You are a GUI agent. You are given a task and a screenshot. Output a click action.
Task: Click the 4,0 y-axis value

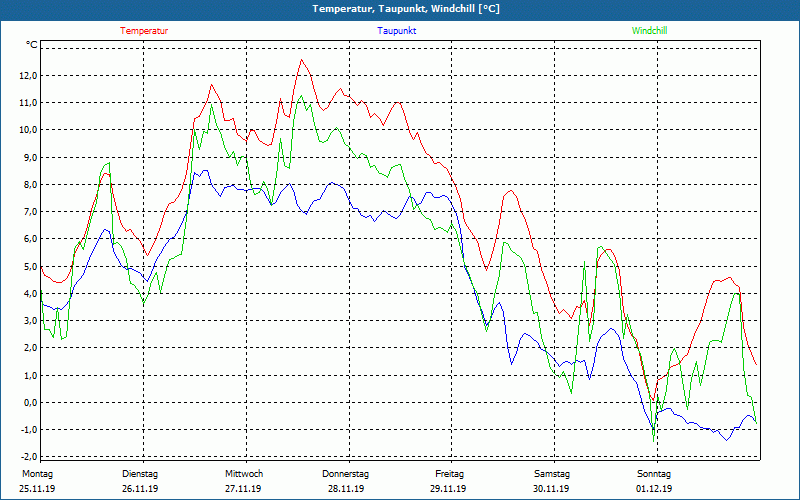(x=31, y=293)
